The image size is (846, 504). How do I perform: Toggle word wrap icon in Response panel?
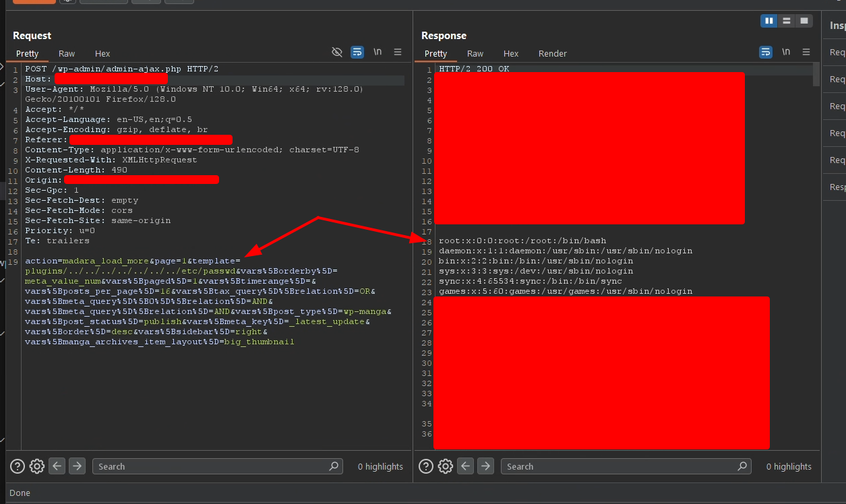click(766, 52)
